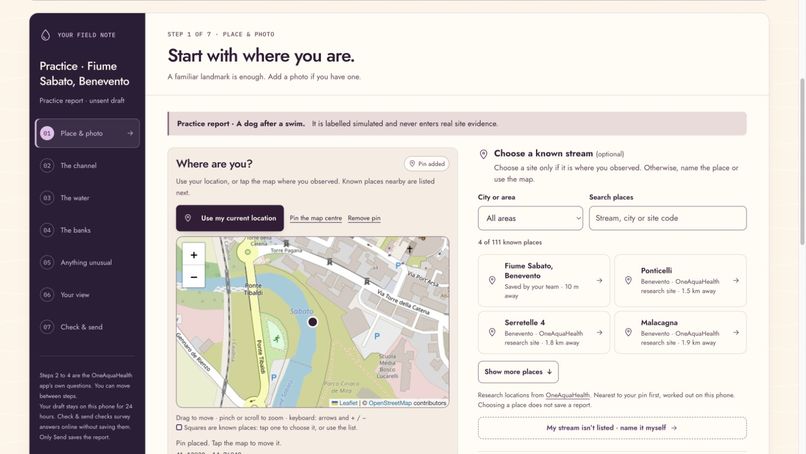Zoom out the map with minus button

[194, 277]
